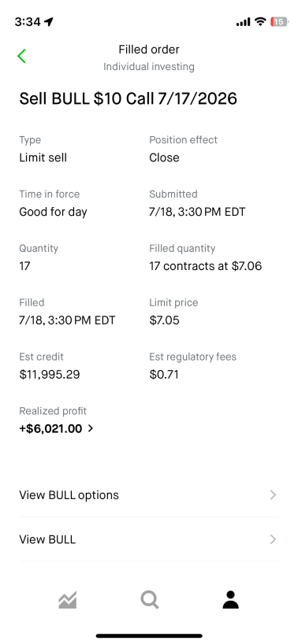Open the search magnifier tab
The width and height of the screenshot is (298, 644).
pyautogui.click(x=150, y=600)
